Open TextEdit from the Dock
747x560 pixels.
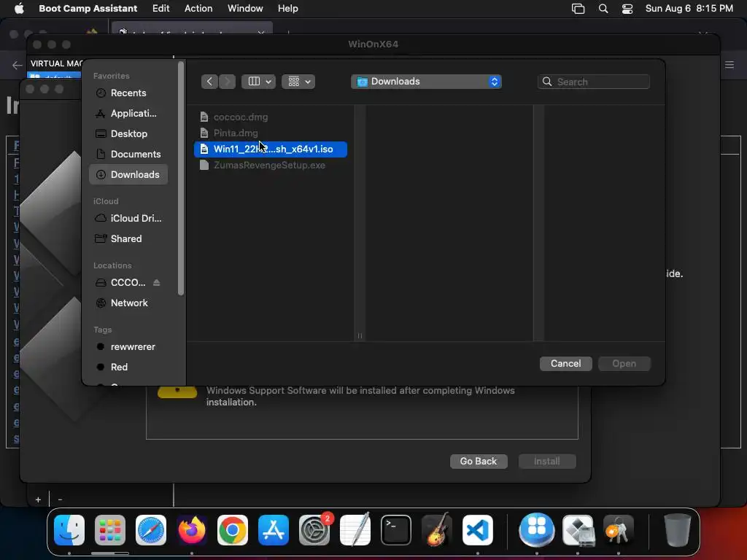355,529
